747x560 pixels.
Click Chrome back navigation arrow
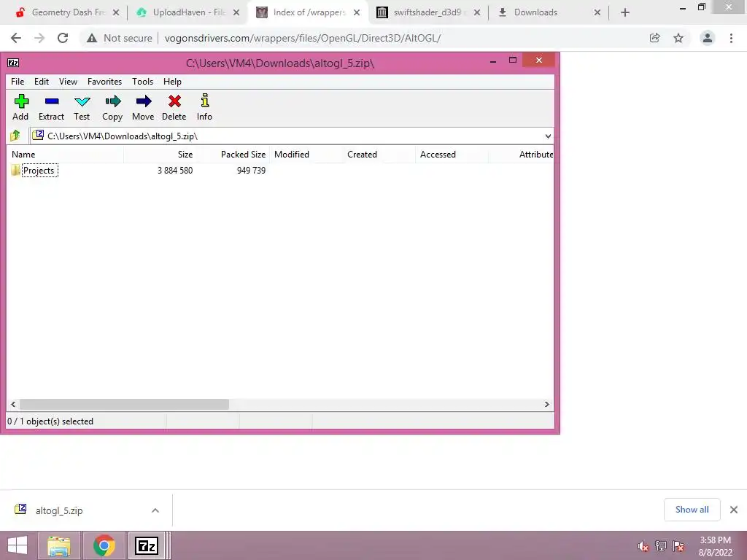click(x=16, y=38)
